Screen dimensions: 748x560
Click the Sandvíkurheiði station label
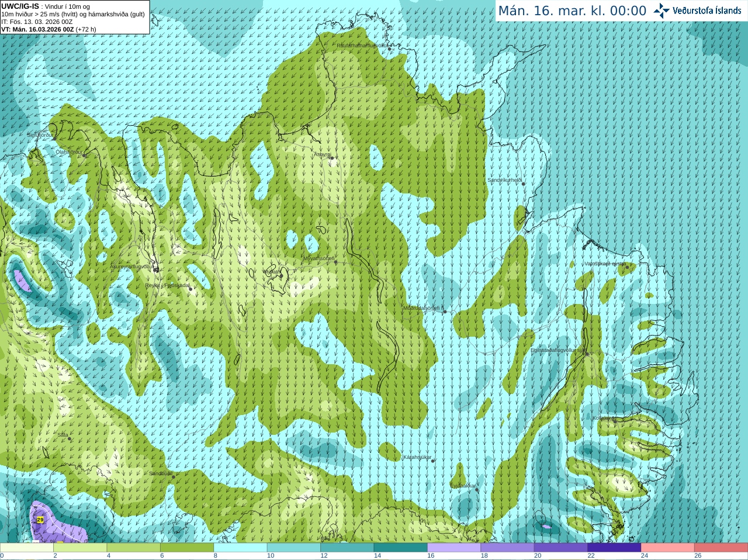pyautogui.click(x=504, y=180)
